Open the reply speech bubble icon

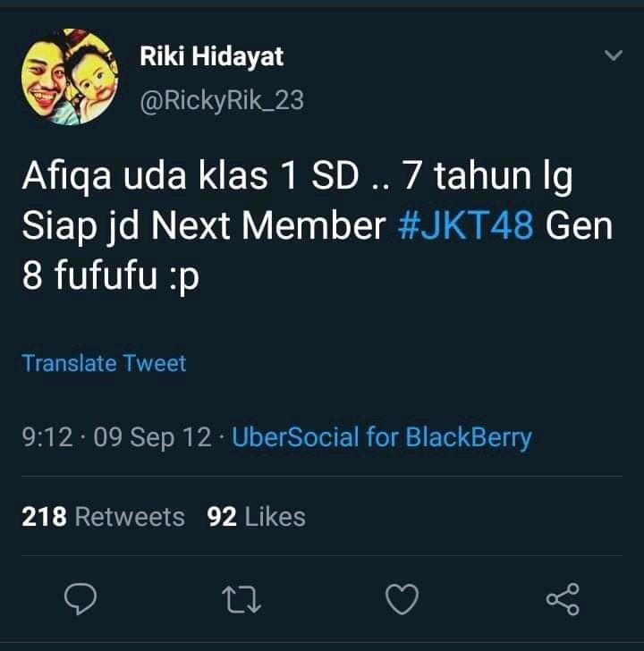click(x=80, y=599)
